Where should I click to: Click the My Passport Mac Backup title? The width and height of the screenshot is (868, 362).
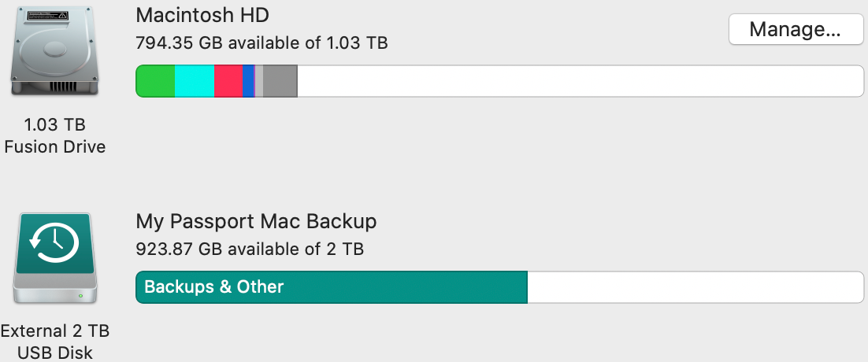pos(256,221)
